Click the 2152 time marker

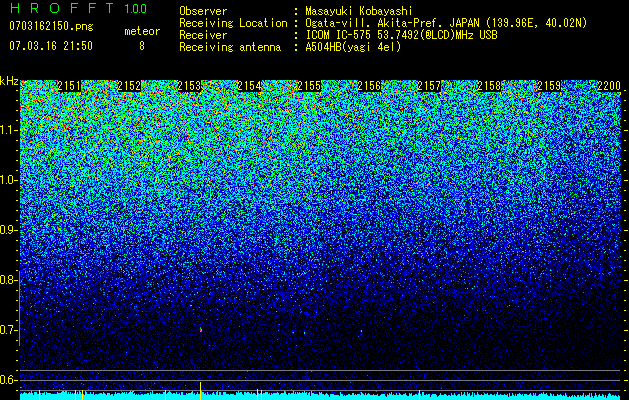pyautogui.click(x=129, y=86)
